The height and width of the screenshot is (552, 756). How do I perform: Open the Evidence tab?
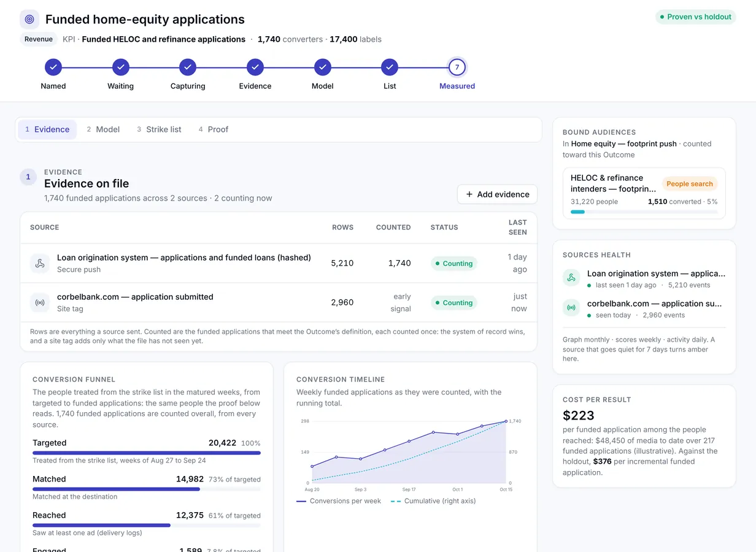(x=47, y=129)
